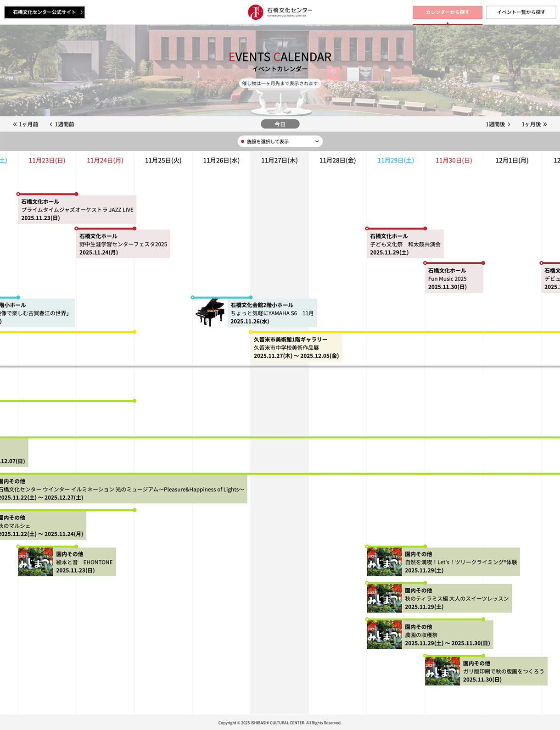Screen dimensions: 560x730
Task: Click the yellow gallery timeline start marker
Action: point(251,332)
